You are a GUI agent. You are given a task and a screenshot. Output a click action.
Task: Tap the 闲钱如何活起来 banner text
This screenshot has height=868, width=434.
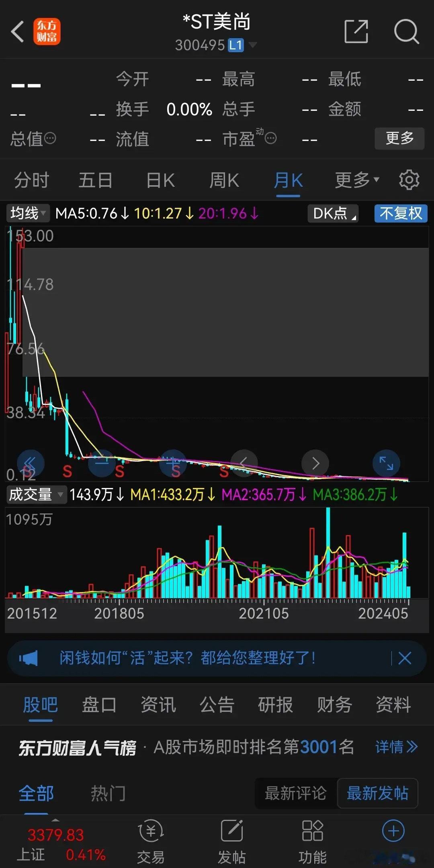188,658
